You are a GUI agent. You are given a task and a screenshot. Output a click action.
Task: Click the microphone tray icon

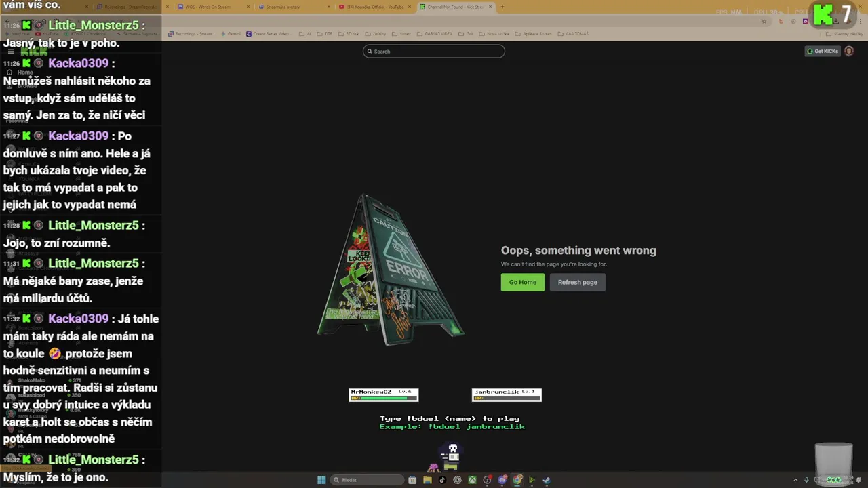coord(806,480)
